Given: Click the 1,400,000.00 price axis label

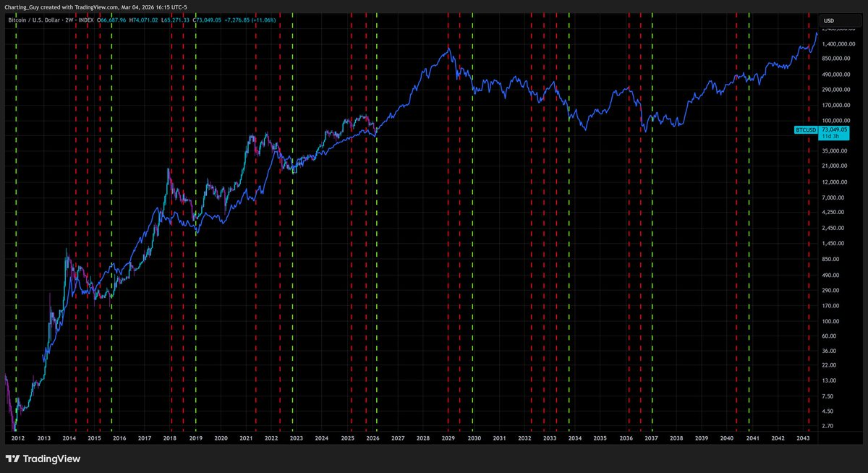Looking at the screenshot, I should tap(838, 43).
